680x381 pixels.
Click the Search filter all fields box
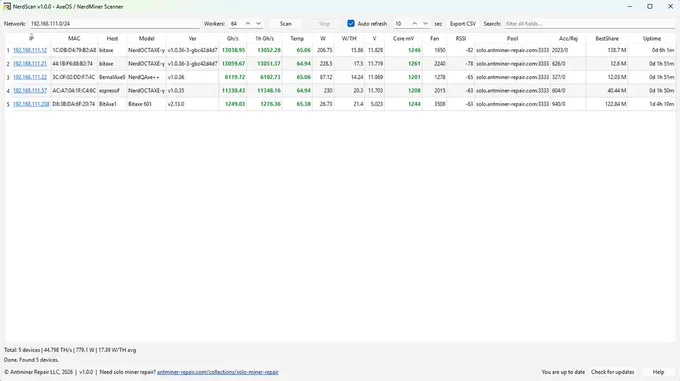[x=590, y=24]
